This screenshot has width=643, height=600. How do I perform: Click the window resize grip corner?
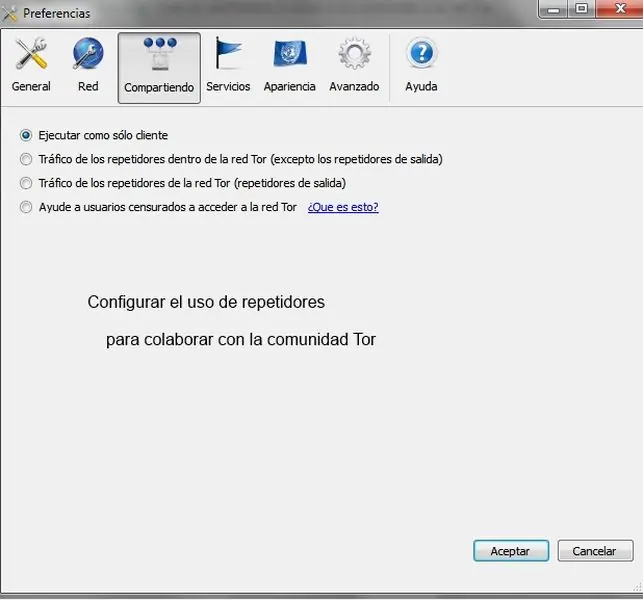tap(637, 587)
